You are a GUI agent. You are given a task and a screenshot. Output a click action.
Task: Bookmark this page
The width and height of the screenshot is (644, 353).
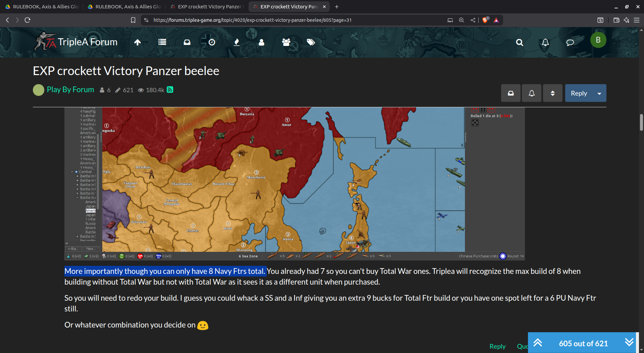(133, 20)
